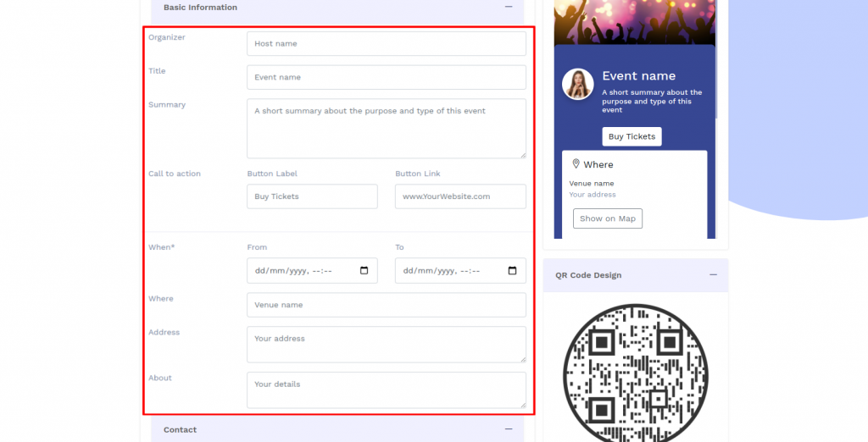Screen dimensions: 868x442
Task: Click the organizer avatar in the preview
Action: tap(578, 85)
